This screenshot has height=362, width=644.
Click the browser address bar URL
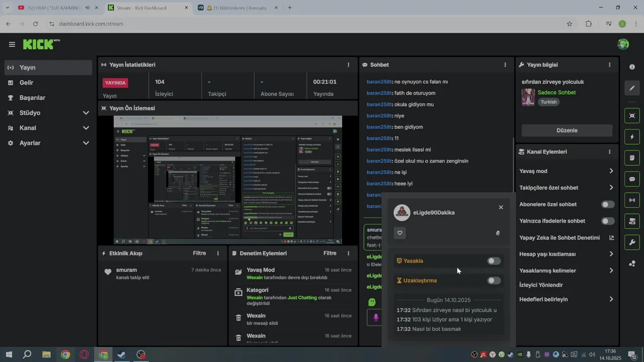[91, 24]
